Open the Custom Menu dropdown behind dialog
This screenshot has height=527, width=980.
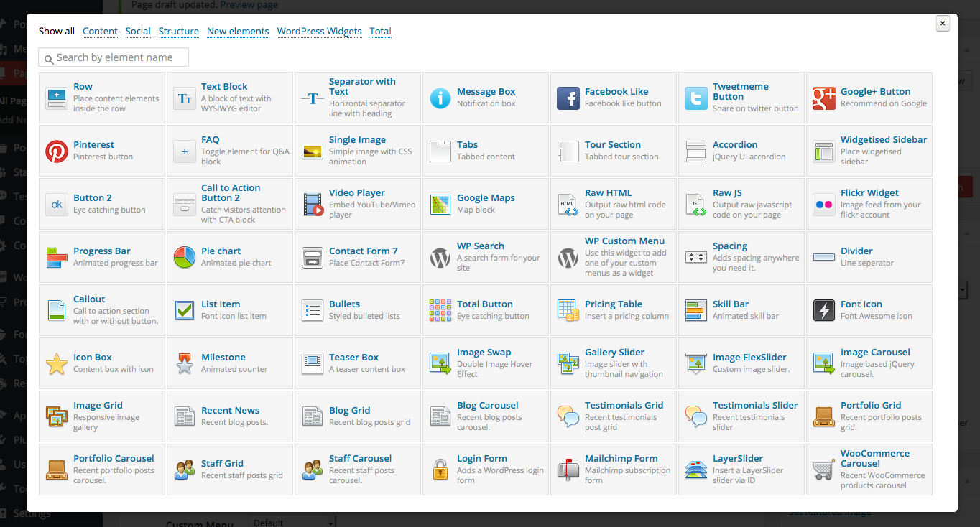pos(292,521)
